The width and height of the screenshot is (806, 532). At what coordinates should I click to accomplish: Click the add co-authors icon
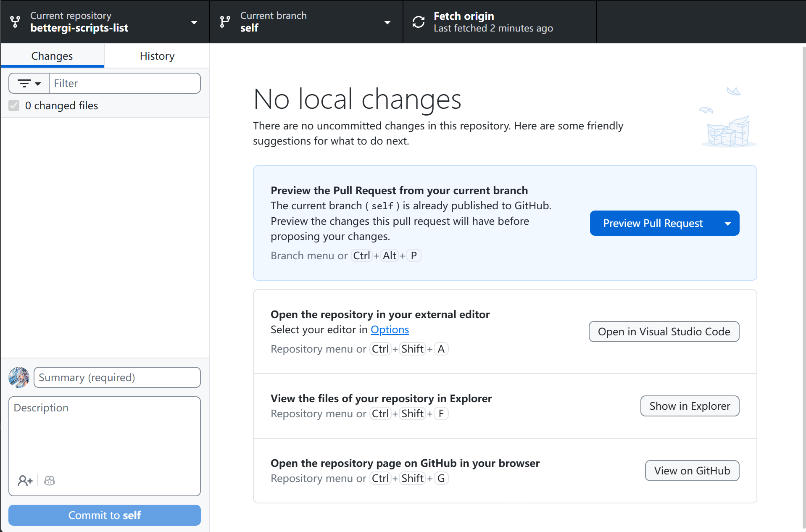[x=25, y=480]
